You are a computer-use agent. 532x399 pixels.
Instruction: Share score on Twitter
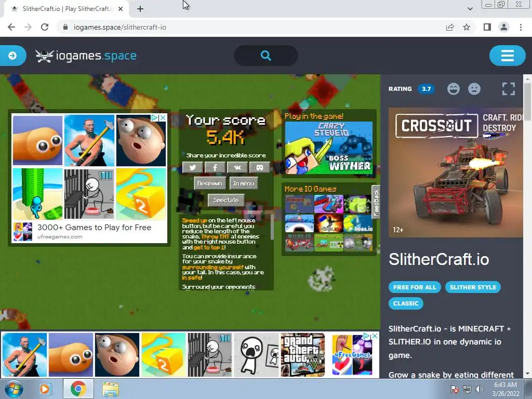point(192,167)
